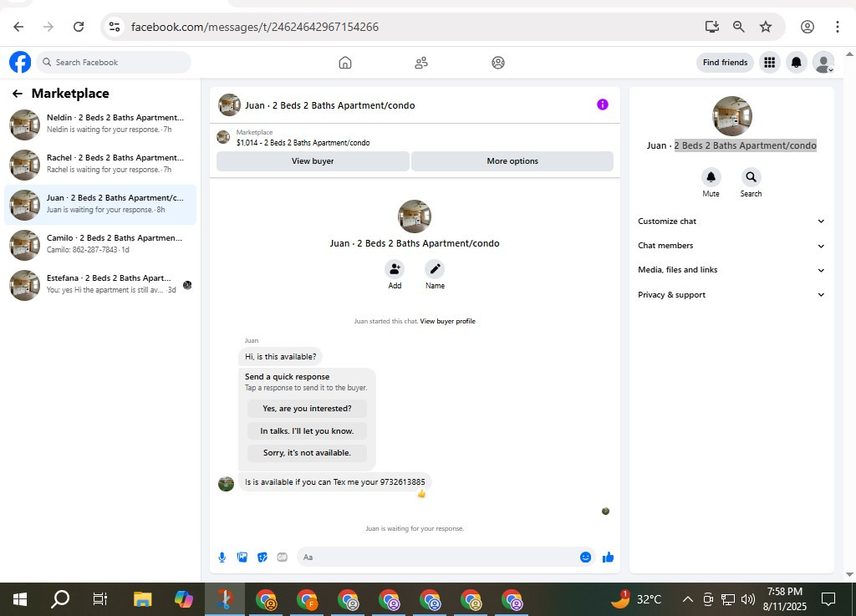This screenshot has width=856, height=616.
Task: Send quick reply 'Sorry, it's not available.'
Action: [x=307, y=453]
